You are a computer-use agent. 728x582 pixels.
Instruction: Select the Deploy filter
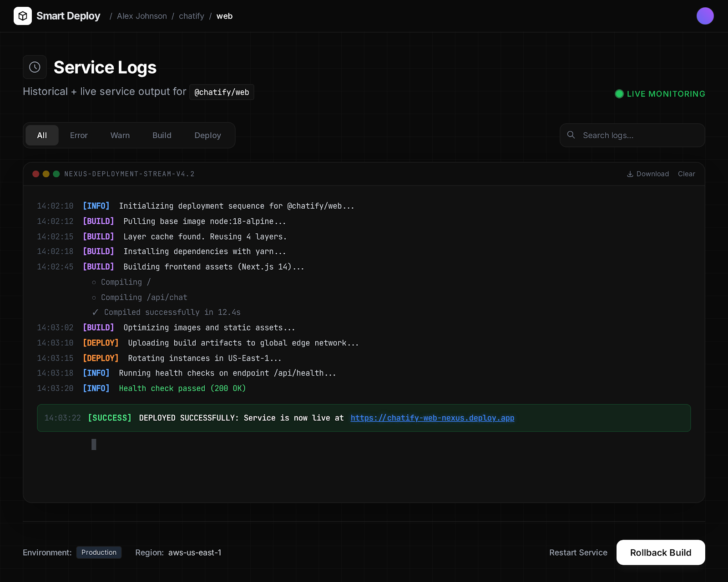(x=207, y=135)
